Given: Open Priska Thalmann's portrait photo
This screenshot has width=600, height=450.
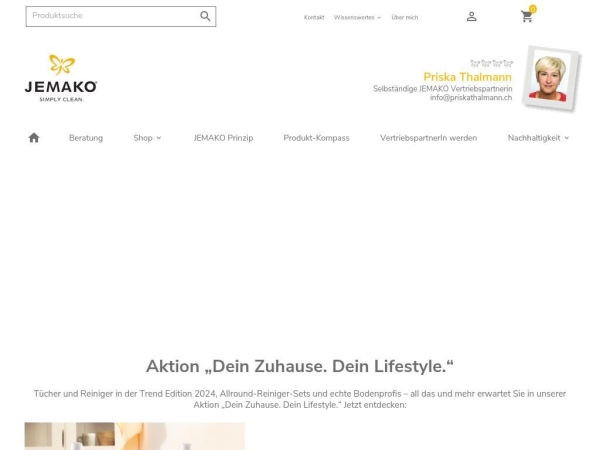Looking at the screenshot, I should pos(550,78).
